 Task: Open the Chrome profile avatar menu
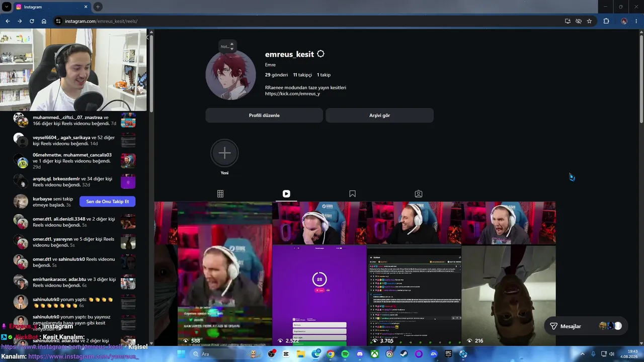tap(624, 21)
